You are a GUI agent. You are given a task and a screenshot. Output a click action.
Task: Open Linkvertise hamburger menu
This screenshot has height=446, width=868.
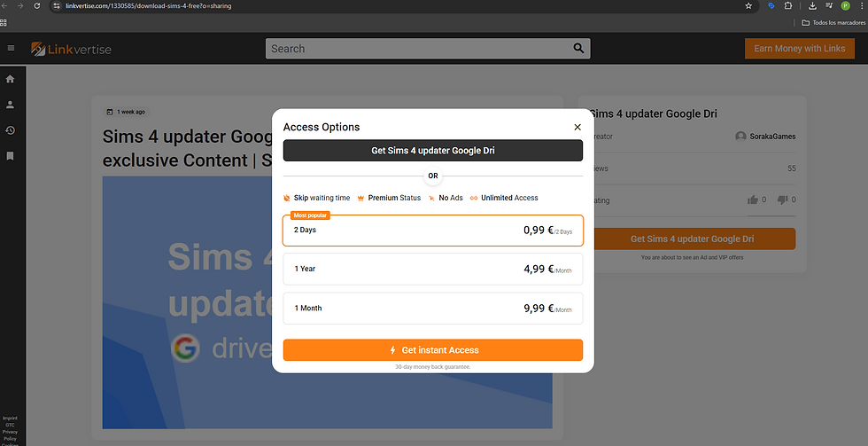(x=11, y=48)
